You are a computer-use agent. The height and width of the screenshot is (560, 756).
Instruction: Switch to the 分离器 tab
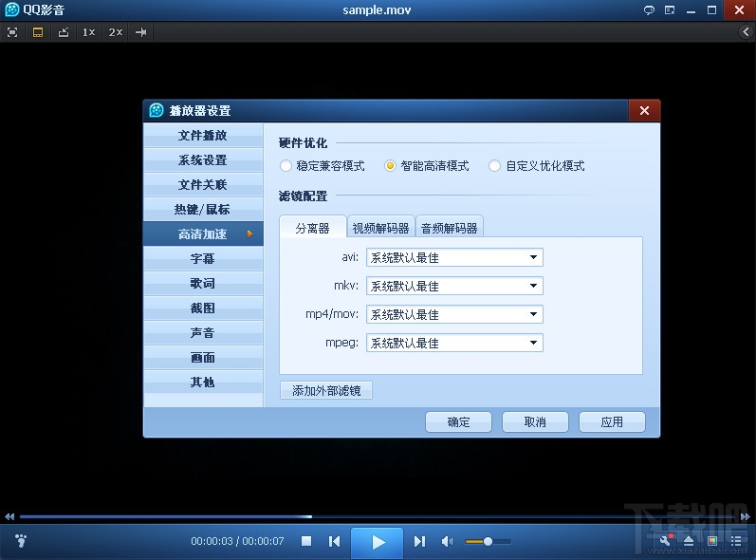pos(313,228)
